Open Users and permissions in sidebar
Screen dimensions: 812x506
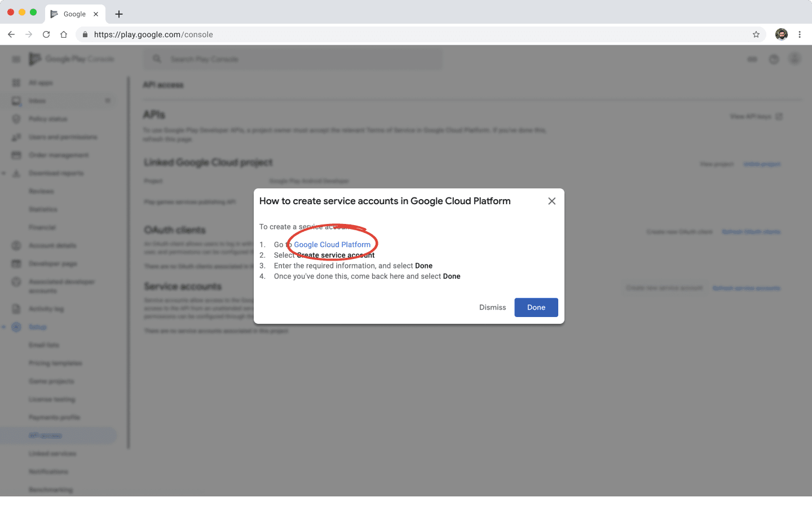pos(63,137)
